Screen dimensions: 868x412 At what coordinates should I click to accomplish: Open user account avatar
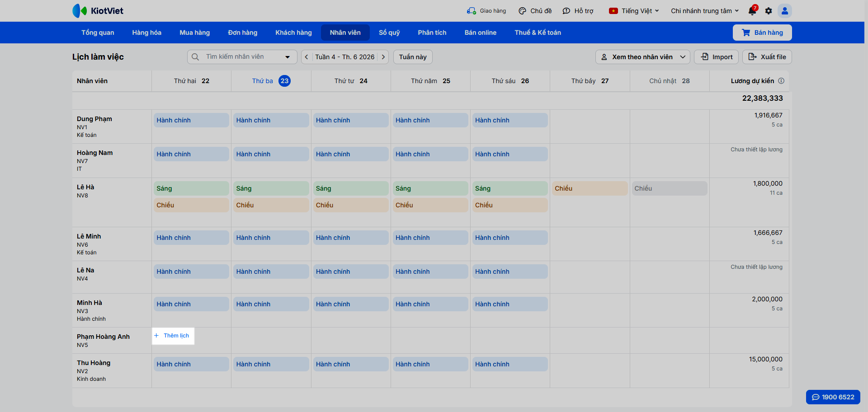click(785, 11)
